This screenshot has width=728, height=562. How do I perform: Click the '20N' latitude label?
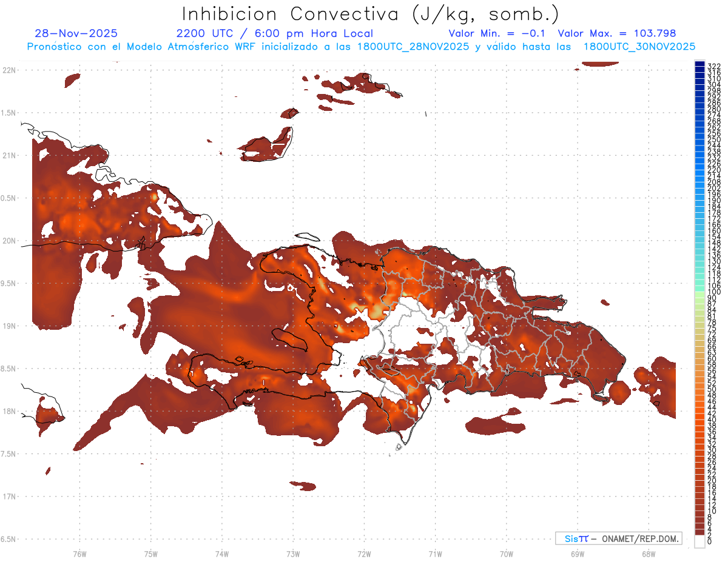coord(9,241)
